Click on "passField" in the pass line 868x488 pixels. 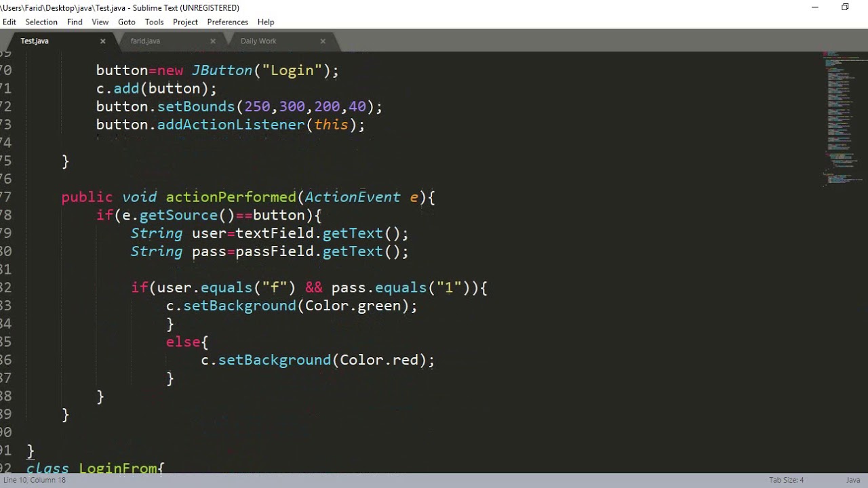(275, 251)
